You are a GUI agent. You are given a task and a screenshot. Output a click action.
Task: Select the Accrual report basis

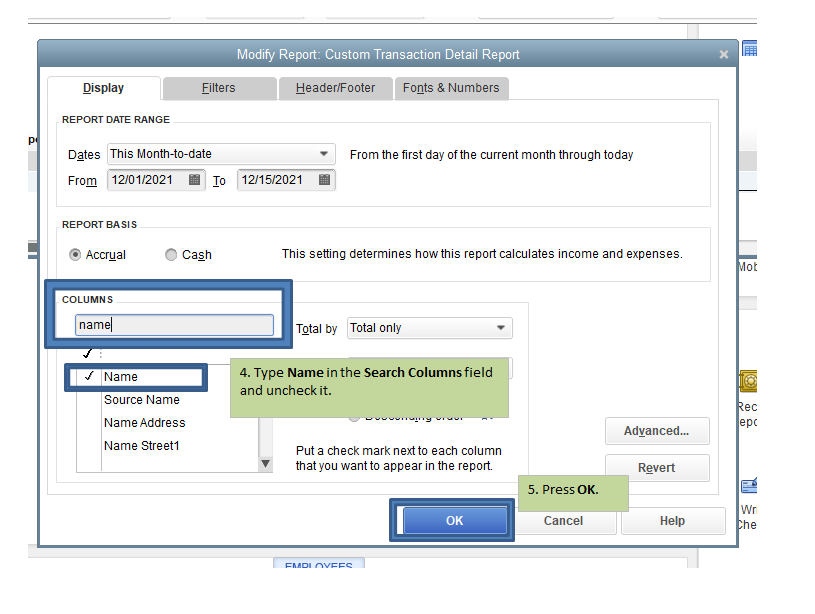(x=76, y=255)
